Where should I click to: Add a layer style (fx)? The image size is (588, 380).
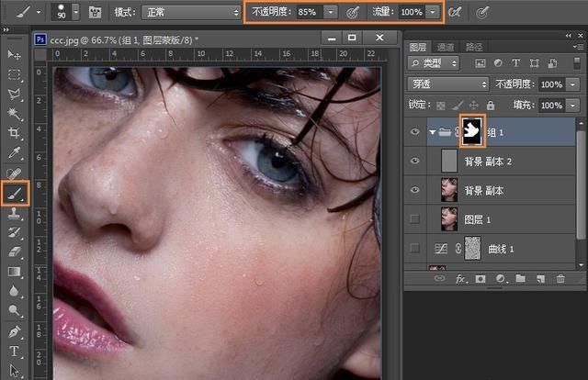[x=461, y=279]
